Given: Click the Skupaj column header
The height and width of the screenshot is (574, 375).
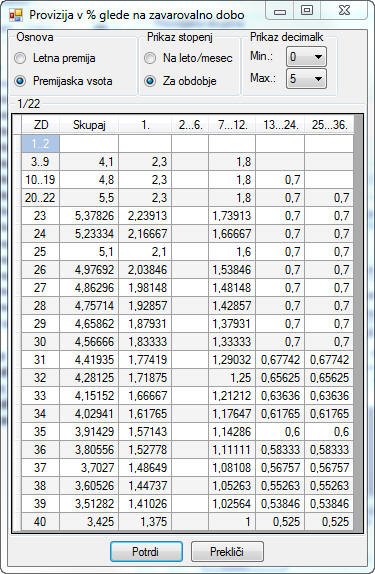Looking at the screenshot, I should click(x=89, y=125).
